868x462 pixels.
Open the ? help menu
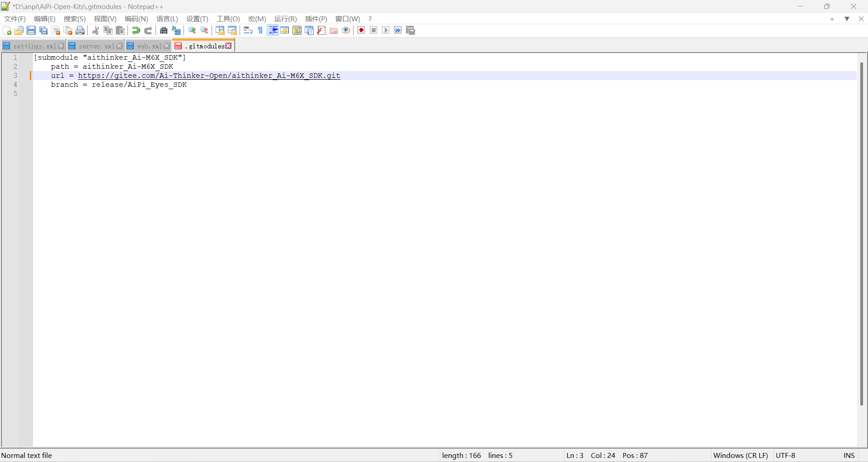370,19
